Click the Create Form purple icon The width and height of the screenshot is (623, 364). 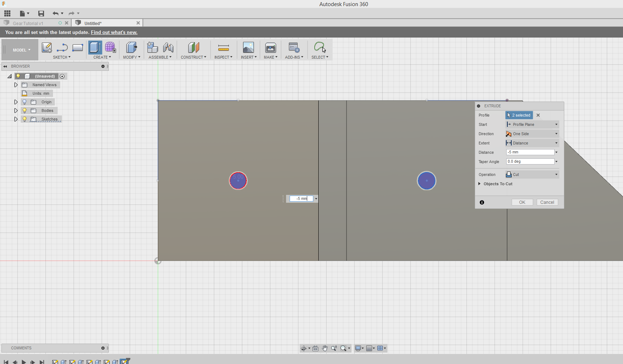[x=110, y=48]
